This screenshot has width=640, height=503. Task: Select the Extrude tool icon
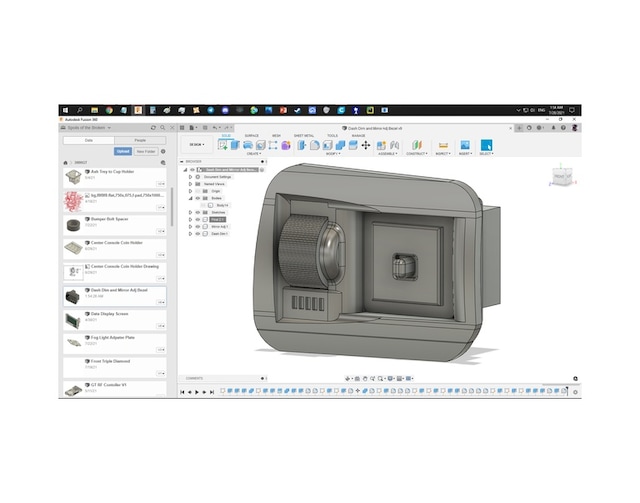pos(235,145)
